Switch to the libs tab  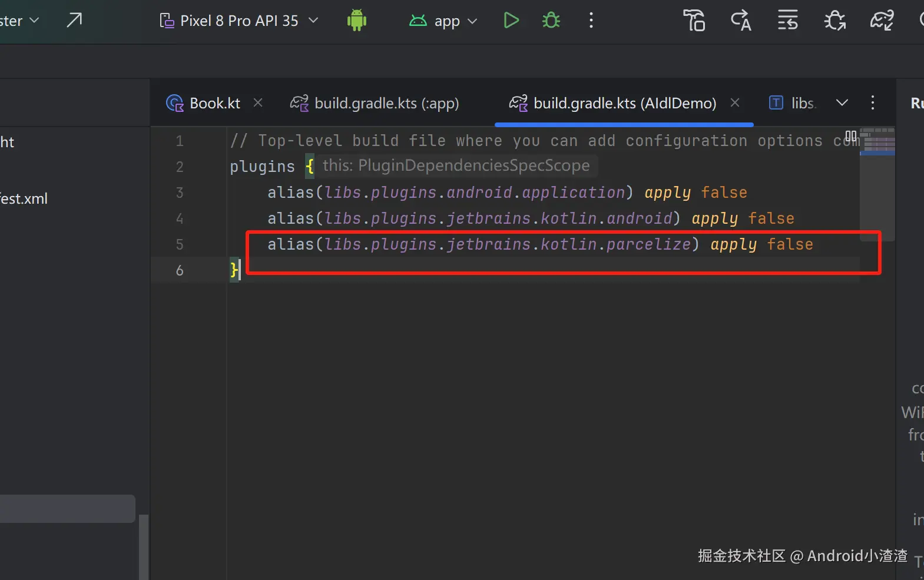(793, 103)
